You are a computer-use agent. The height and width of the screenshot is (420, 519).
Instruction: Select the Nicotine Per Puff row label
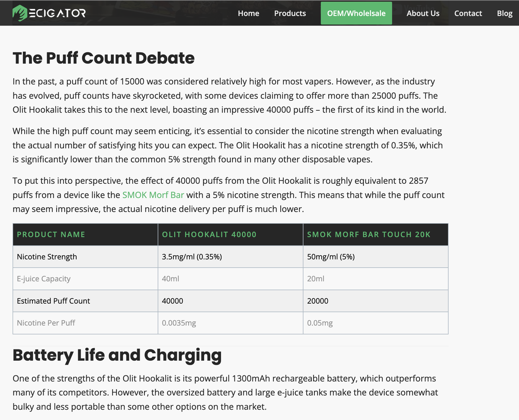[x=46, y=323]
